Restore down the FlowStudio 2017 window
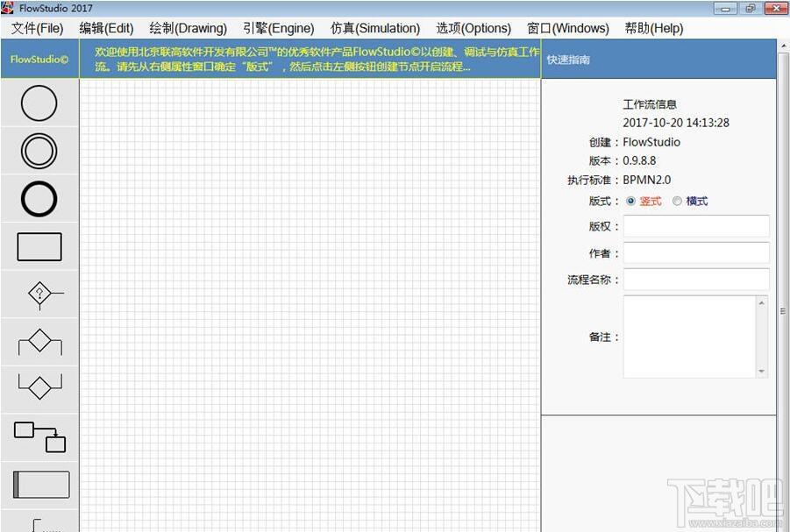This screenshot has width=790, height=532. 751,8
